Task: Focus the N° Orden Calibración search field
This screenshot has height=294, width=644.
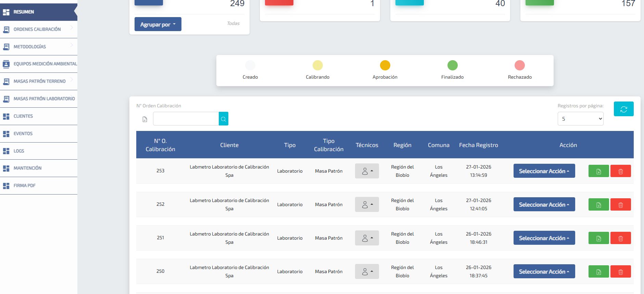Action: [x=186, y=119]
